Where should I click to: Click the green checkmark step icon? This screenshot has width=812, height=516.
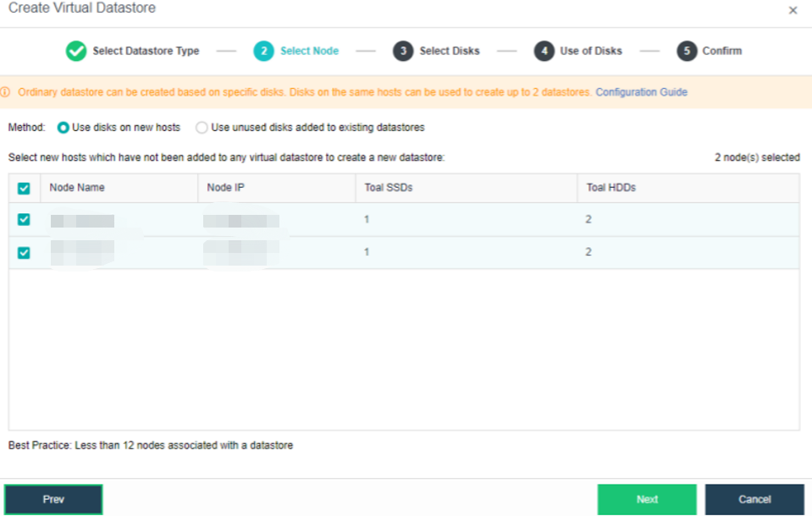[x=76, y=51]
